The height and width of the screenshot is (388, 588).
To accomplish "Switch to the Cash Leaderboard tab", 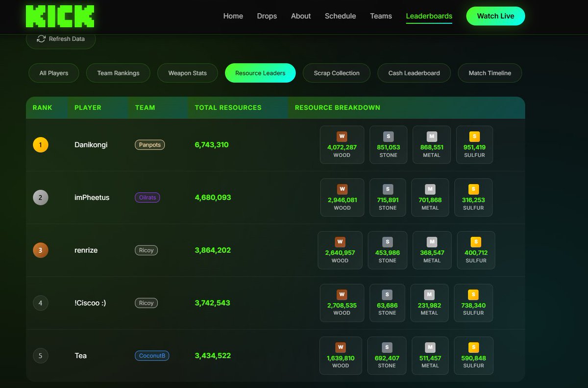I will [x=414, y=73].
